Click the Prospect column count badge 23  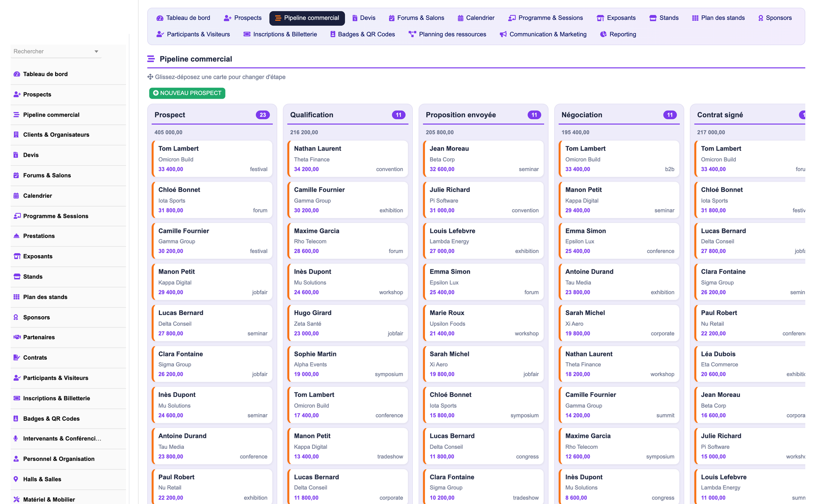[x=263, y=115]
